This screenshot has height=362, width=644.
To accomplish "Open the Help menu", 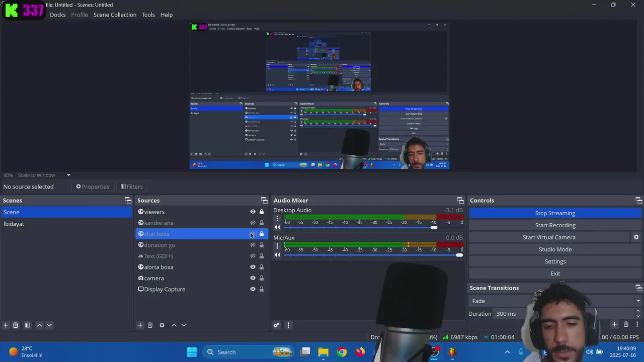I will [167, 15].
